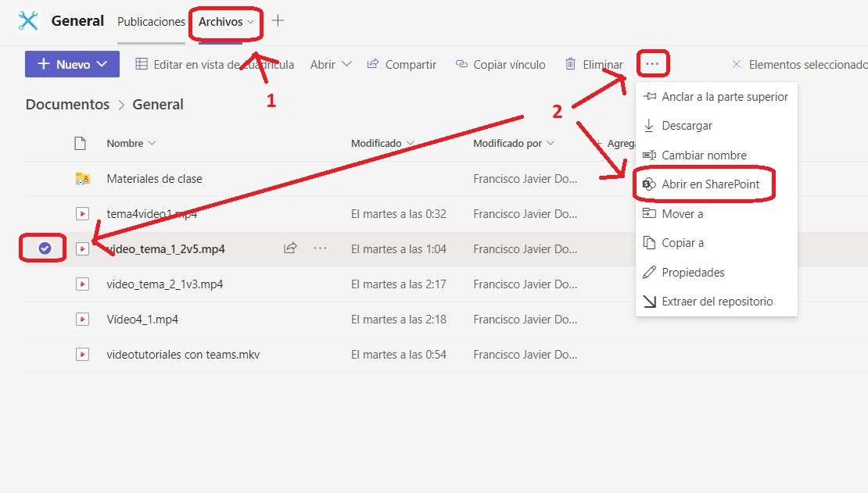Click the General team tools icon
Screen dimensions: 868x493
[27, 21]
